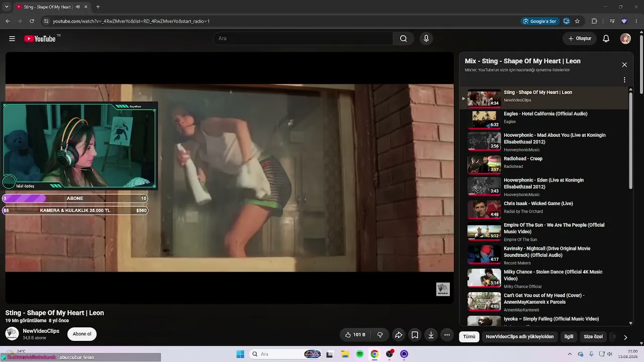Close the Mix playlist panel
644x362 pixels.
pyautogui.click(x=624, y=65)
